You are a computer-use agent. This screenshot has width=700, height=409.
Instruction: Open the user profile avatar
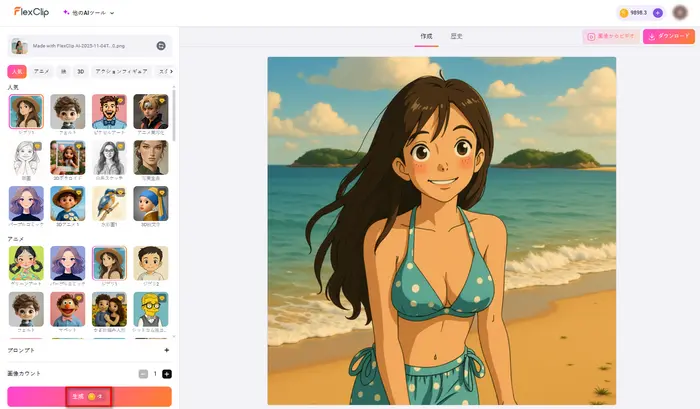tap(680, 13)
